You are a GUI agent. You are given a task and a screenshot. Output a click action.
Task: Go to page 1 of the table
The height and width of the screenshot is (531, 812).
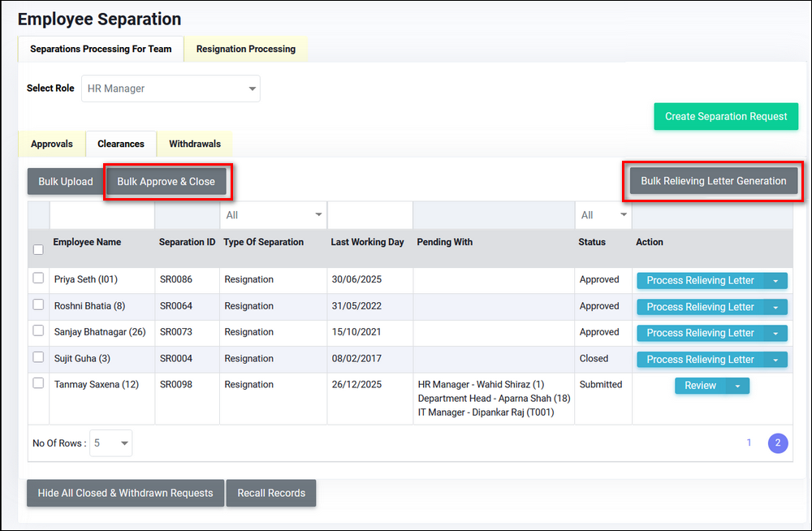(x=749, y=442)
